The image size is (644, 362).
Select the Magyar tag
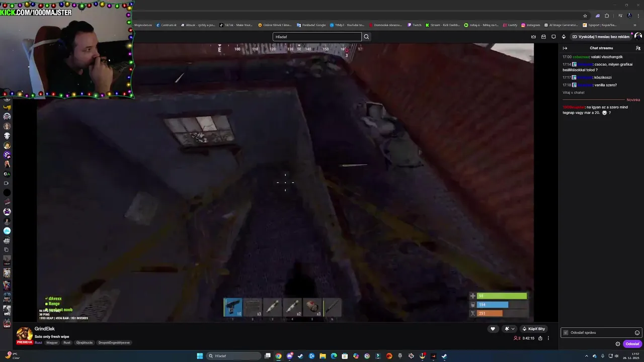point(52,342)
